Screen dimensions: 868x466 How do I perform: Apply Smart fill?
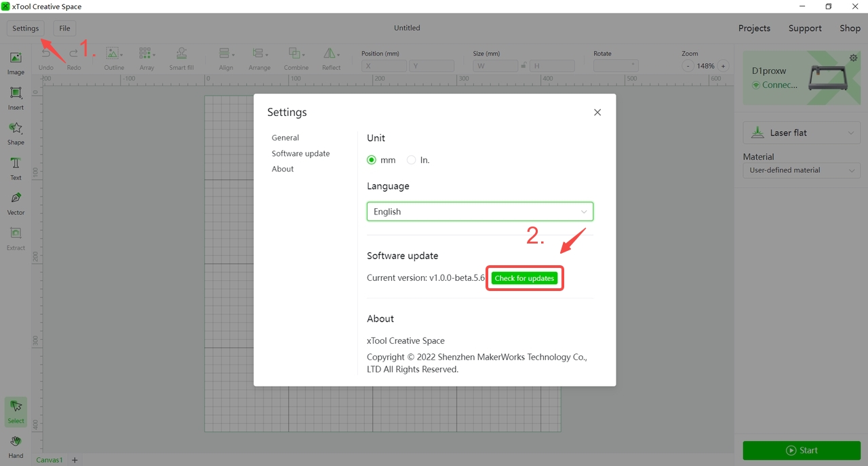[x=182, y=58]
